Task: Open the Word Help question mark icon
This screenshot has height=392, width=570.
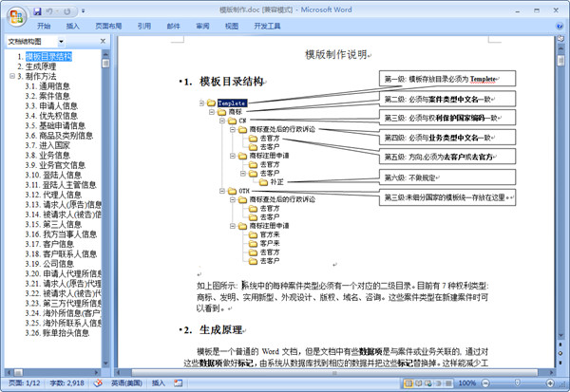Action: (560, 26)
